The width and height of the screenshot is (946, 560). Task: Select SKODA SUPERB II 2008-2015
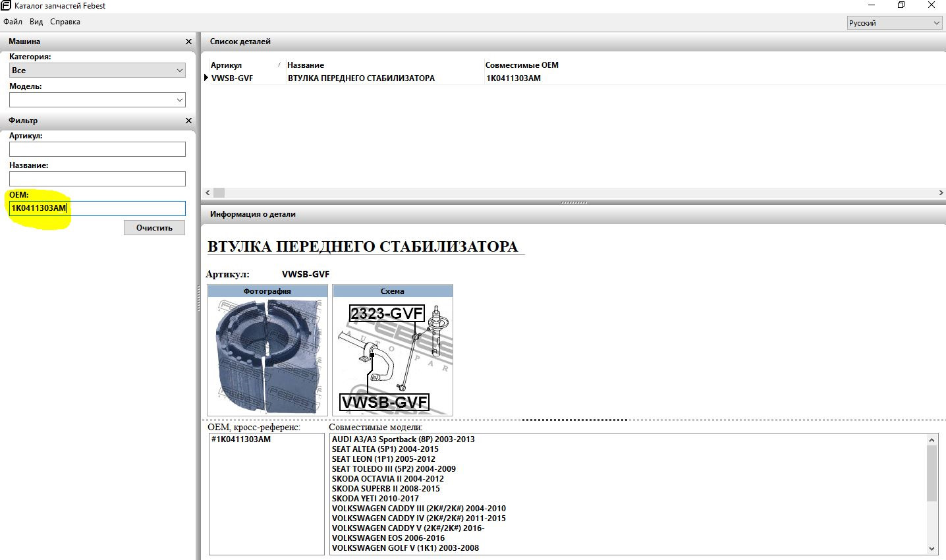coord(386,489)
